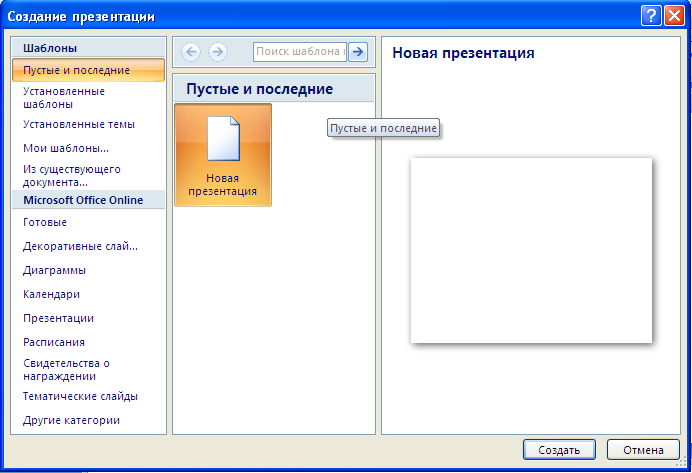The width and height of the screenshot is (692, 473).
Task: Click the Отмена button
Action: coord(643,449)
